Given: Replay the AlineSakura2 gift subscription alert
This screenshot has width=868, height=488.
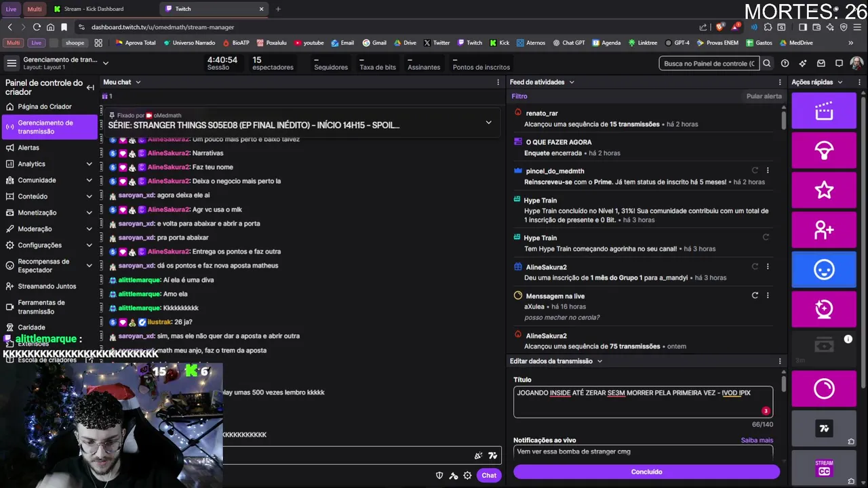Looking at the screenshot, I should click(x=755, y=267).
